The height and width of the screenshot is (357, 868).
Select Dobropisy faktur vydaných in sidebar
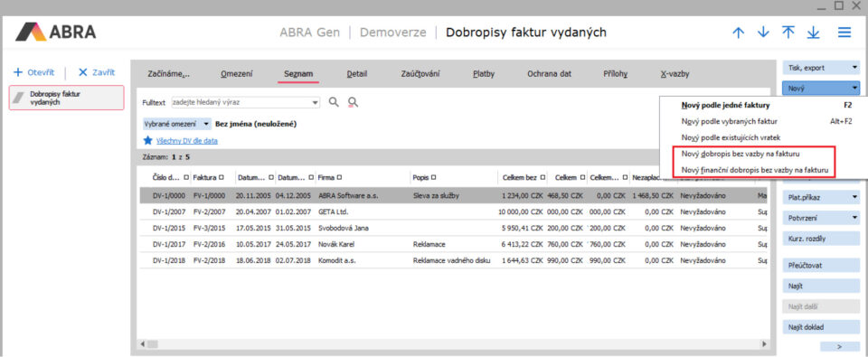click(x=66, y=98)
